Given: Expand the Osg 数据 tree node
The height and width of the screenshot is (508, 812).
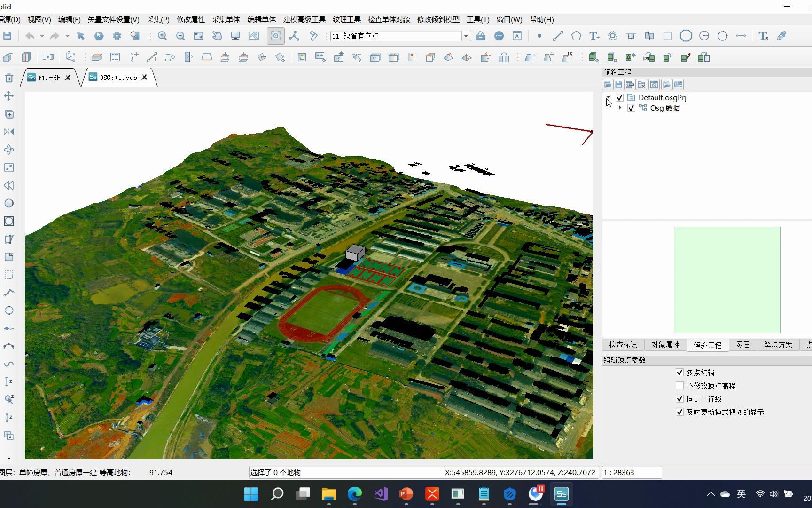Looking at the screenshot, I should (x=620, y=108).
